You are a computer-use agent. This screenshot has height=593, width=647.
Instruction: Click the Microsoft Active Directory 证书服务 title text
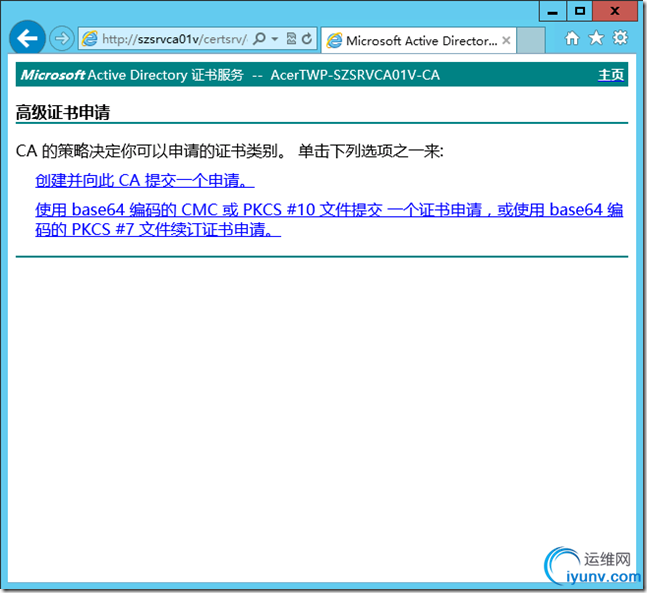[x=132, y=75]
